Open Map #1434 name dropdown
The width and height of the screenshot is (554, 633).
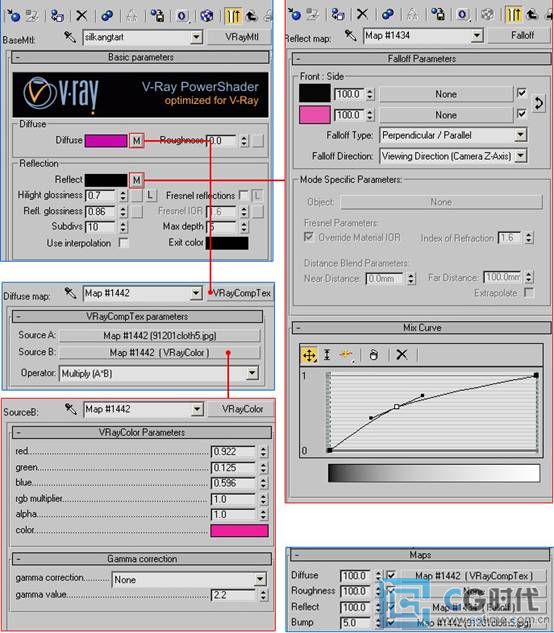(x=477, y=36)
